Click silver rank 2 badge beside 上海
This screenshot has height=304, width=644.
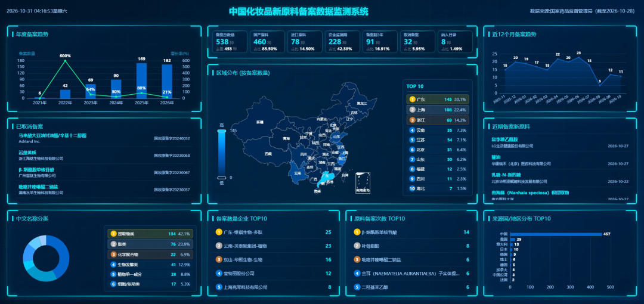413,110
